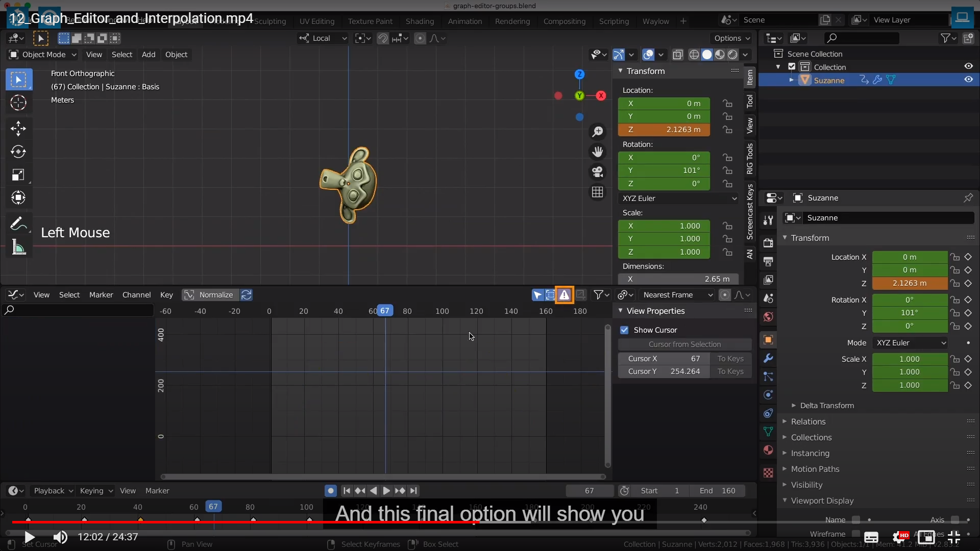Select the Measure tool icon
The image size is (980, 551).
click(18, 248)
